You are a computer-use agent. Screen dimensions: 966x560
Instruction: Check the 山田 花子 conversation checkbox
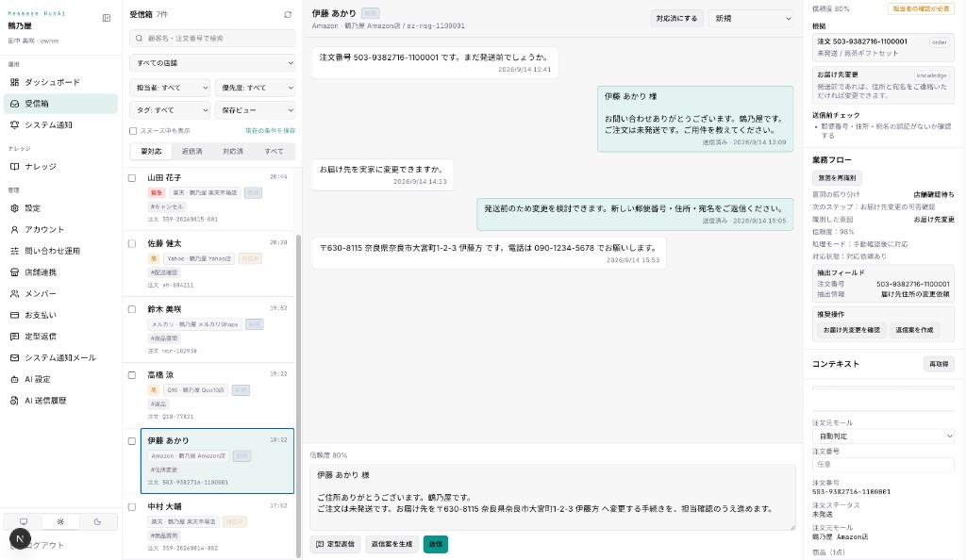coord(132,178)
